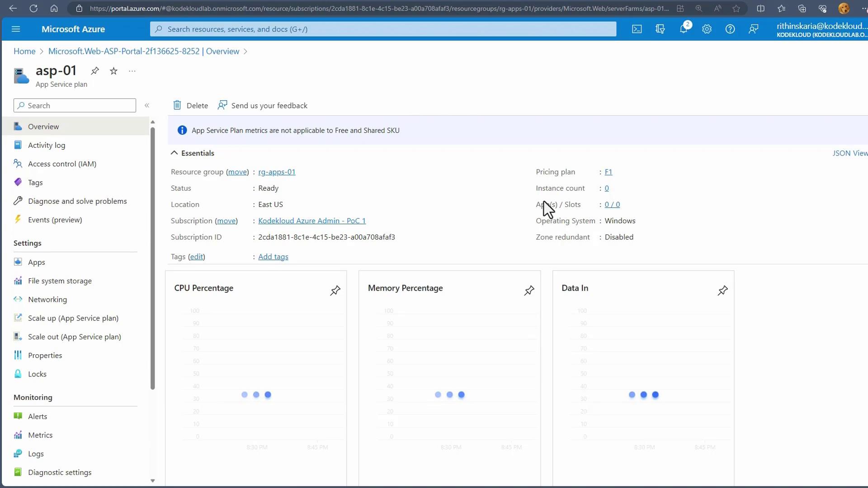Click the Add tags link
Screen dimensions: 868x488
click(x=273, y=257)
